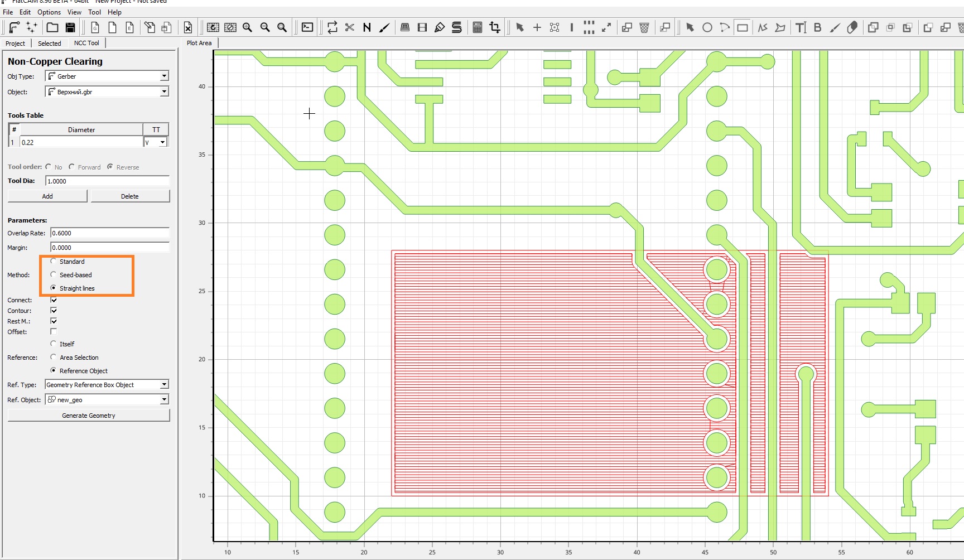The image size is (964, 560).
Task: Click the Add tool button
Action: [x=47, y=196]
